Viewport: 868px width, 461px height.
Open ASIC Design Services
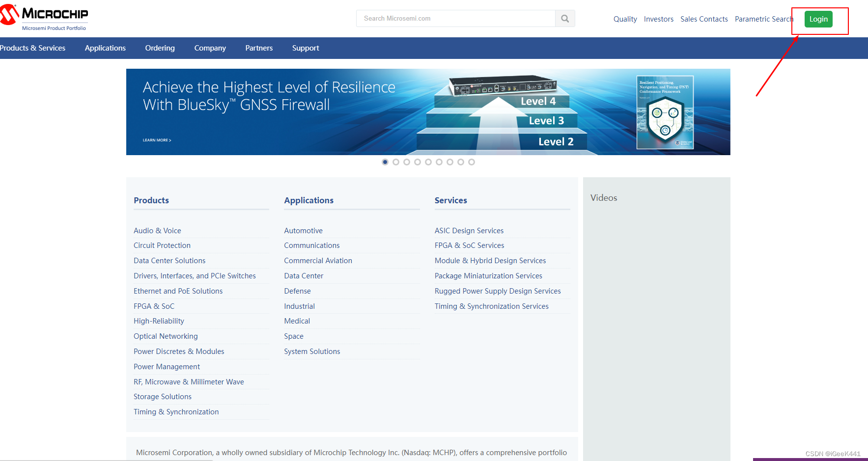click(x=469, y=231)
